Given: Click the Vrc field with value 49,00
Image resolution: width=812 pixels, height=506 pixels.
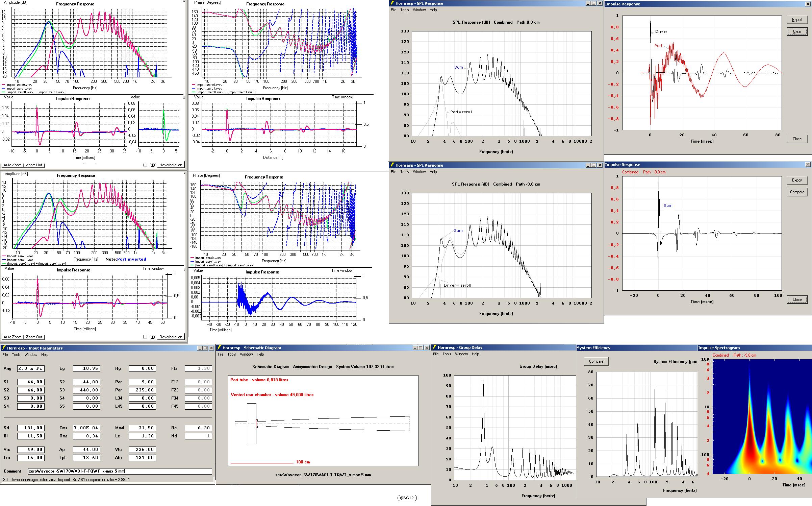Looking at the screenshot, I should [31, 450].
